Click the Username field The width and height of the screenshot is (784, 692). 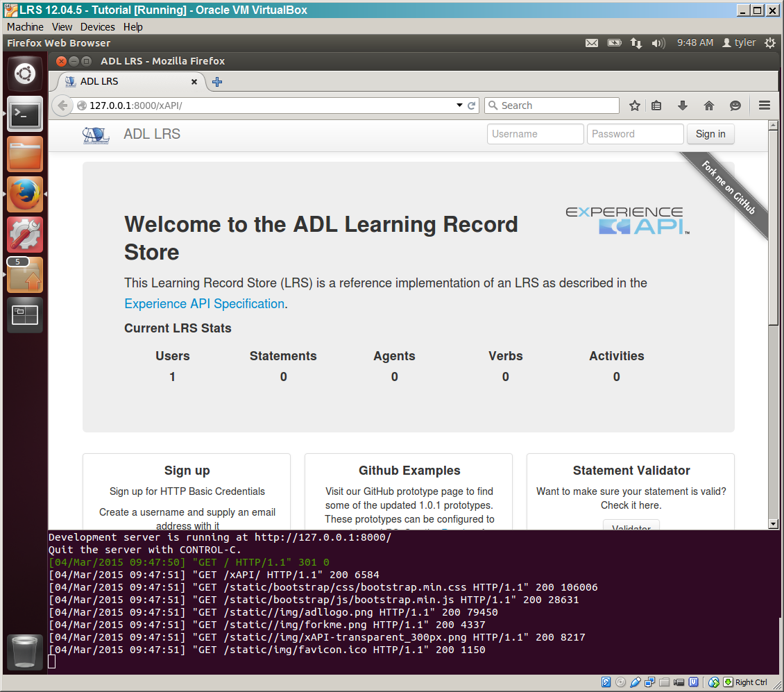pyautogui.click(x=535, y=134)
